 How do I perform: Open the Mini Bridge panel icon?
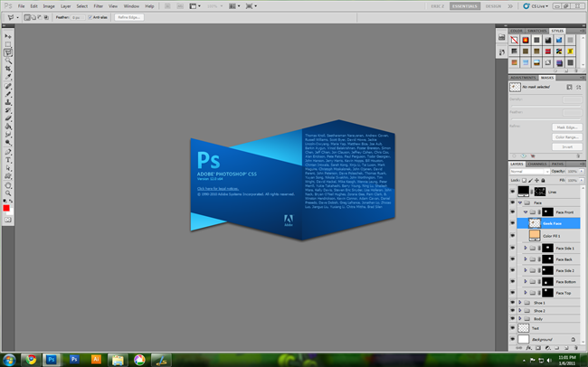(x=501, y=37)
